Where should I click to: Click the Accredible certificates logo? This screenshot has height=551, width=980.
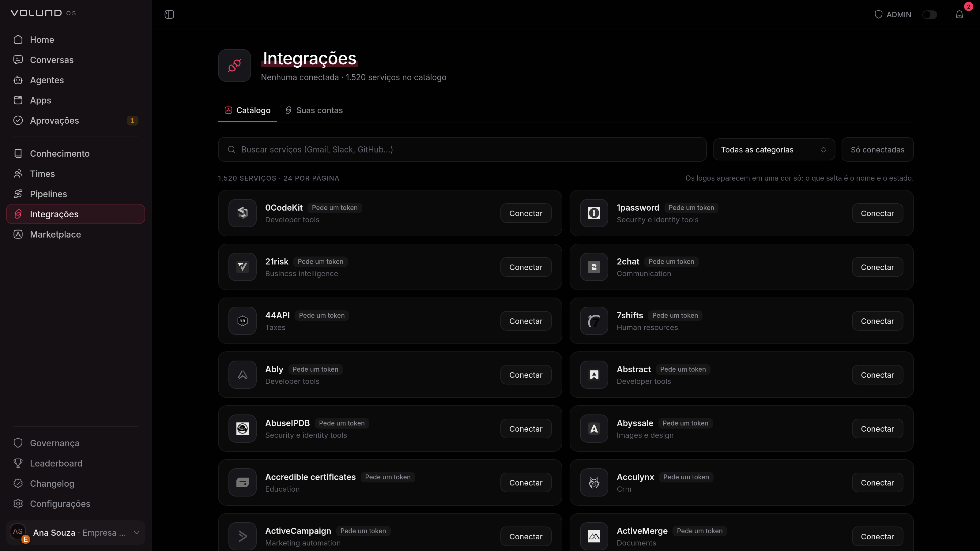pyautogui.click(x=242, y=482)
